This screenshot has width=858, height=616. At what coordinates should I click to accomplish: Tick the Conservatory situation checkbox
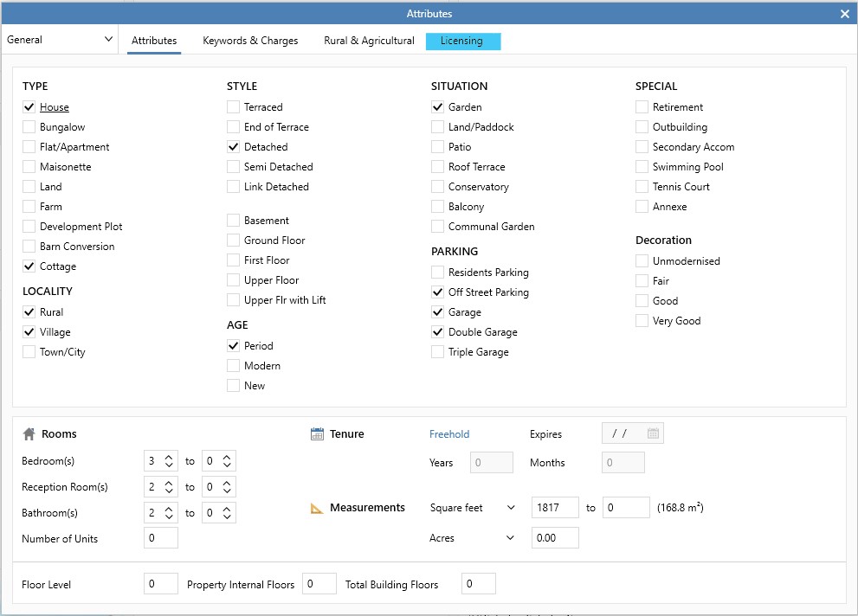pos(438,187)
